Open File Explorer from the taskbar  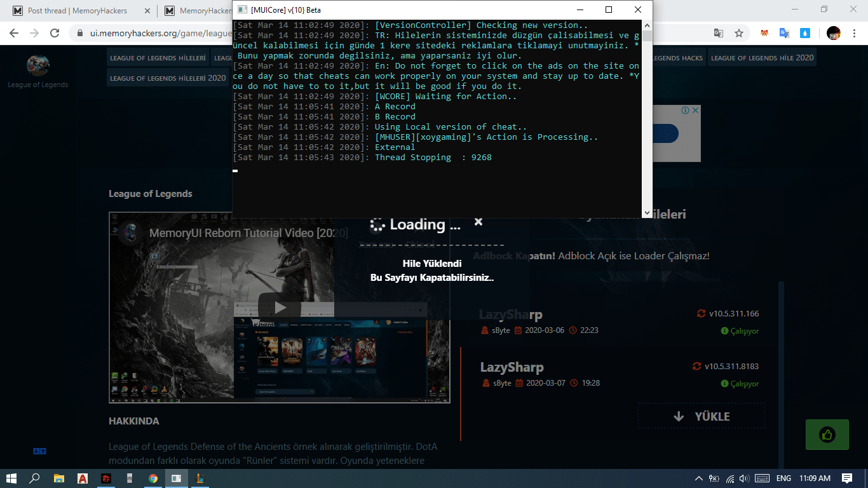tap(58, 478)
